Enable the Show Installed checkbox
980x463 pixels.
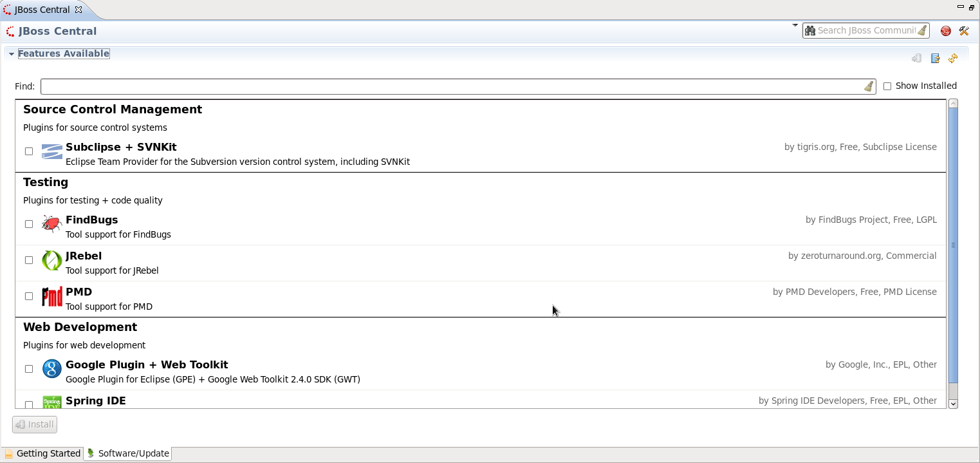[887, 86]
